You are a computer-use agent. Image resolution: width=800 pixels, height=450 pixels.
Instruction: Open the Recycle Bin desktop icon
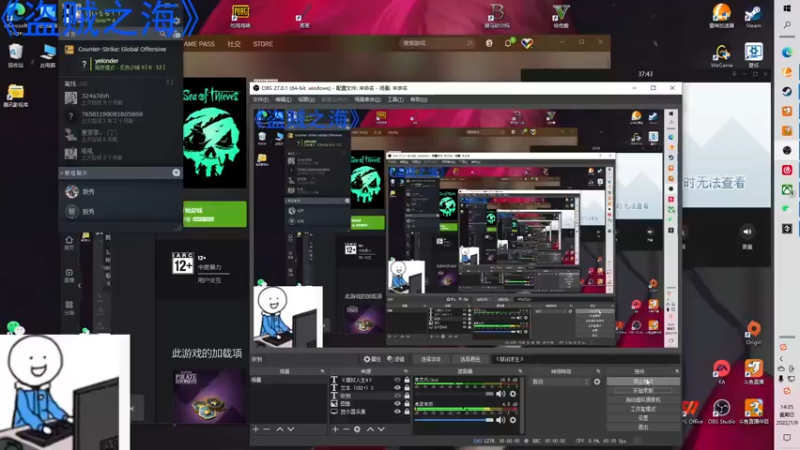click(x=16, y=56)
